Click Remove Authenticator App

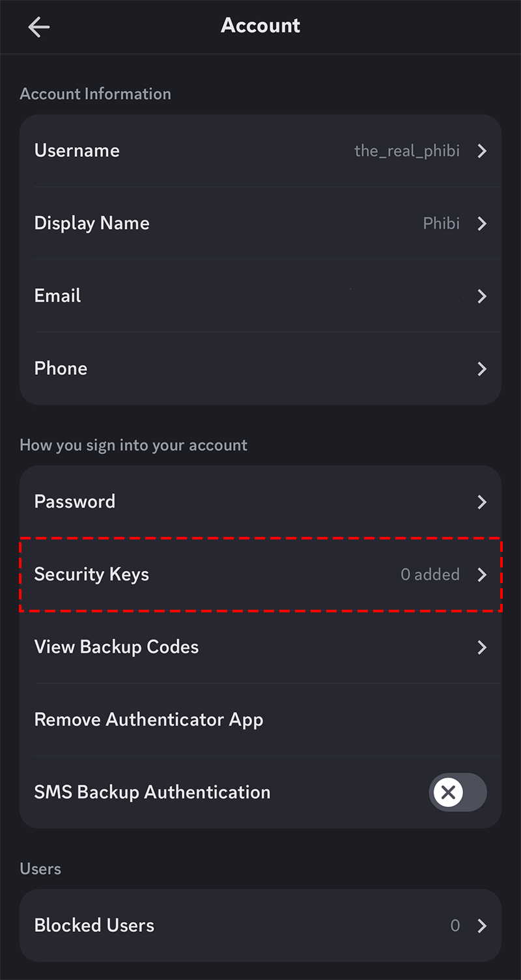click(x=148, y=720)
